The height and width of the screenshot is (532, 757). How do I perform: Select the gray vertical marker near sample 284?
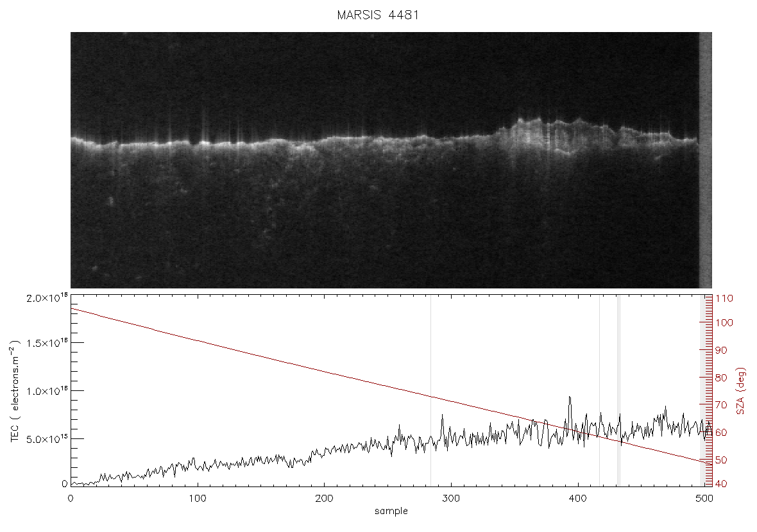tap(430, 390)
